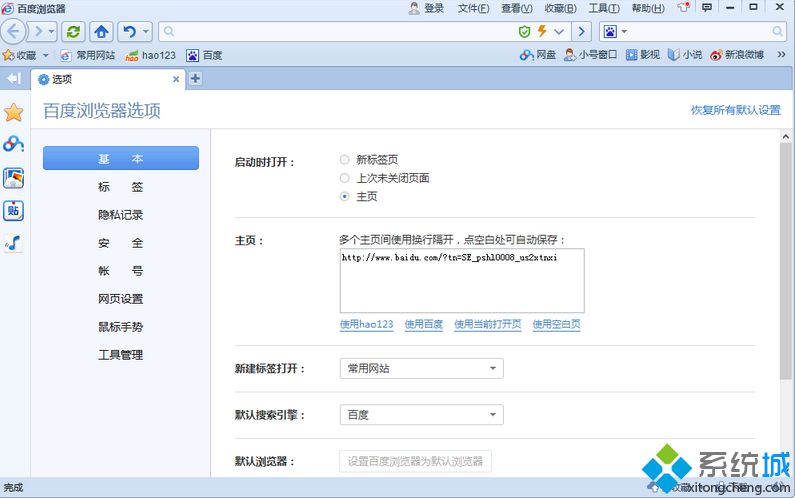Image resolution: width=795 pixels, height=498 pixels.
Task: Click the browser back arrow button
Action: [15, 32]
